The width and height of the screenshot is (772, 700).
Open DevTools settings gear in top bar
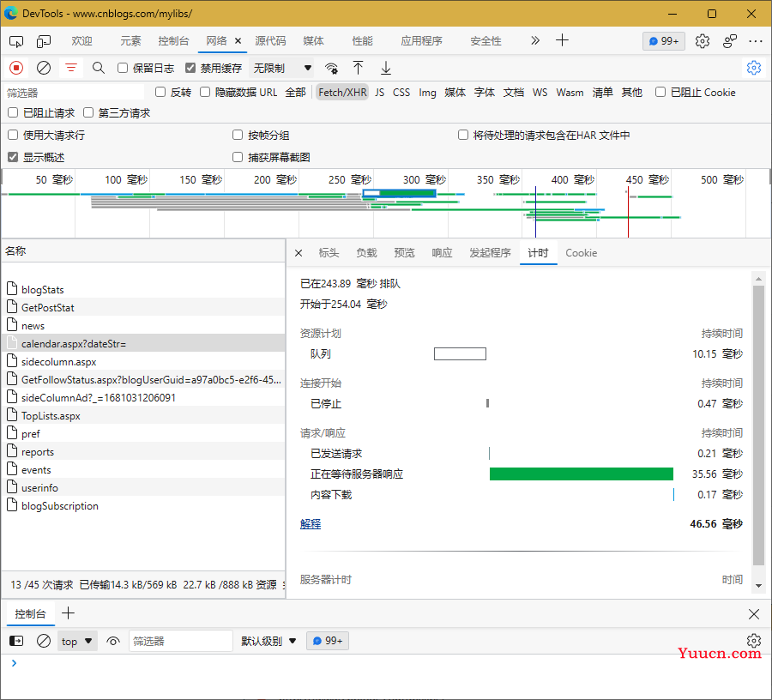pyautogui.click(x=702, y=41)
